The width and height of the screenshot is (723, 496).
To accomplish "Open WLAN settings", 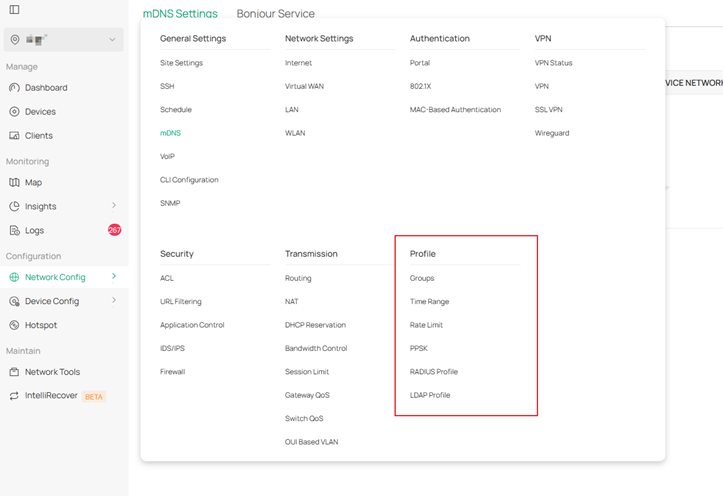I will pyautogui.click(x=295, y=133).
